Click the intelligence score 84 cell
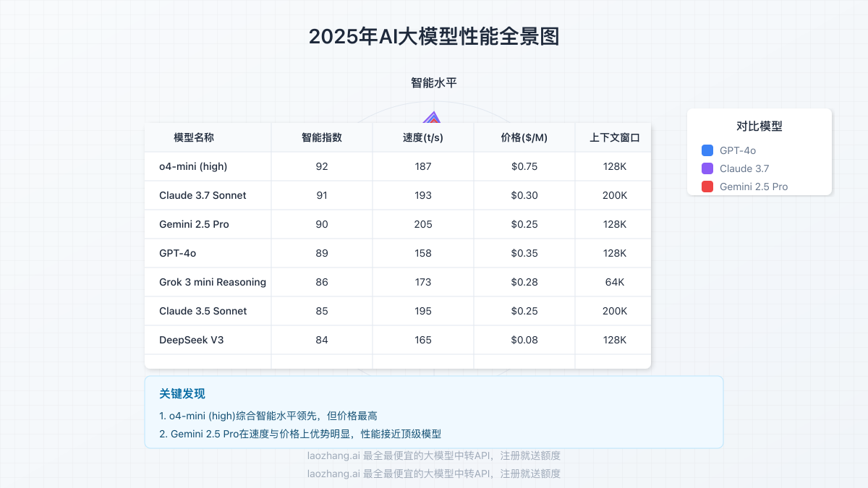The image size is (868, 488). 322,340
